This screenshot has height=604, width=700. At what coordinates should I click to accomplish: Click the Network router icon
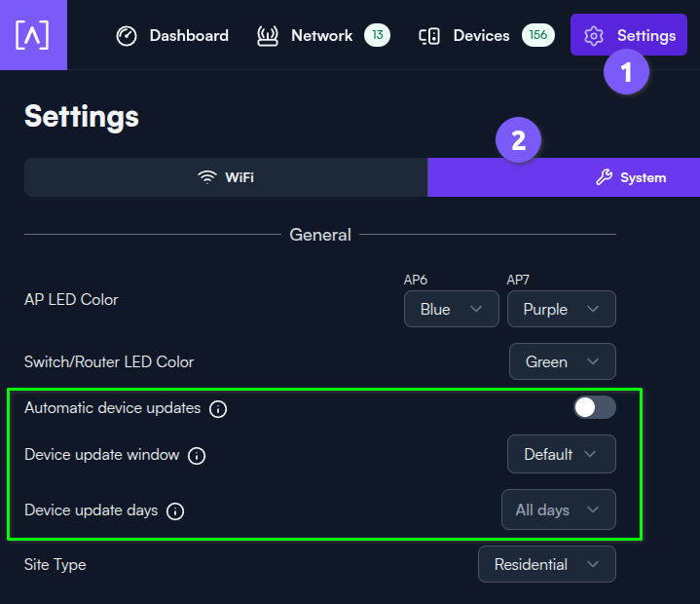pos(268,36)
